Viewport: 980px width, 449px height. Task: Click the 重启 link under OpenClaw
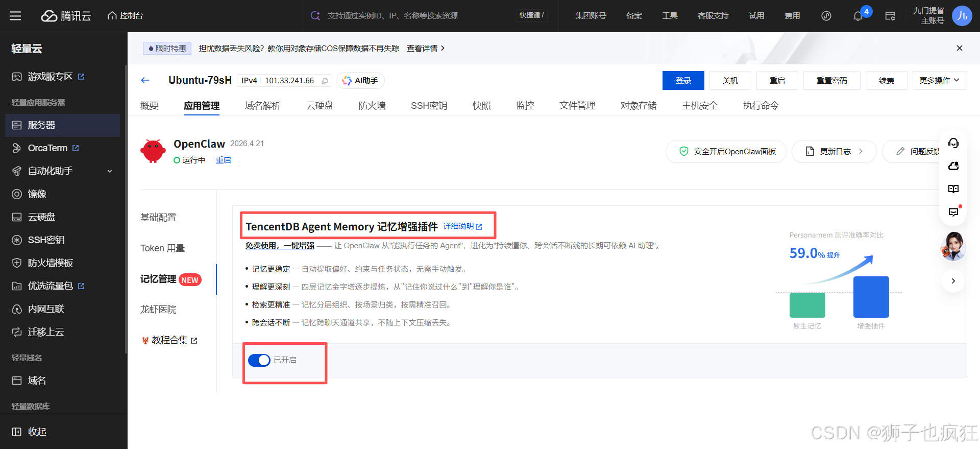coord(223,160)
